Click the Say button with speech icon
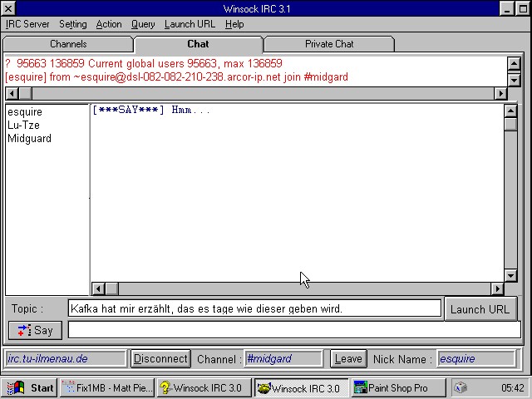Screen dimensions: 532x399 coord(35,330)
